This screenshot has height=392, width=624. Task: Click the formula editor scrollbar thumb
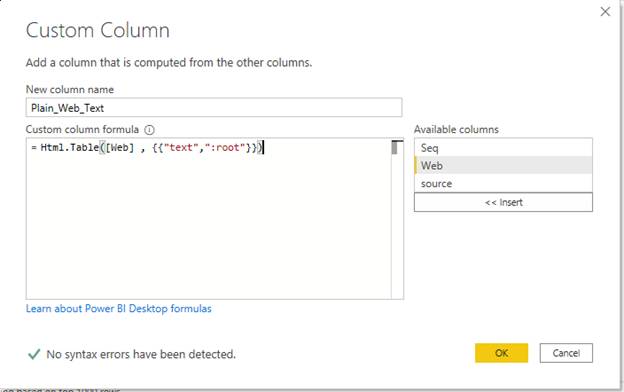click(394, 148)
